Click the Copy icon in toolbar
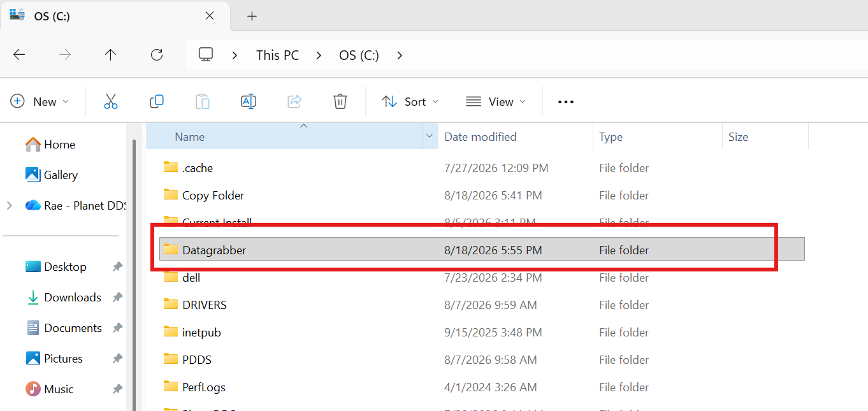 (157, 101)
